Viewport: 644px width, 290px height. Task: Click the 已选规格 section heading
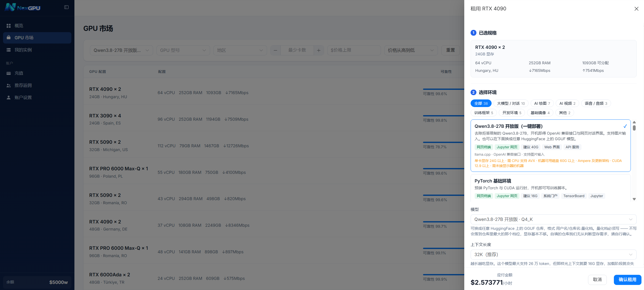(x=488, y=33)
